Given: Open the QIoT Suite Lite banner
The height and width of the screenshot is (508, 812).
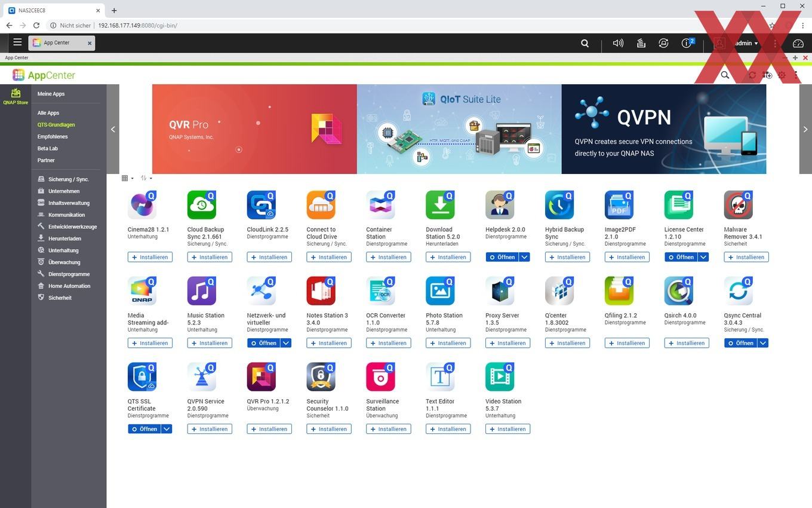Looking at the screenshot, I should (459, 129).
